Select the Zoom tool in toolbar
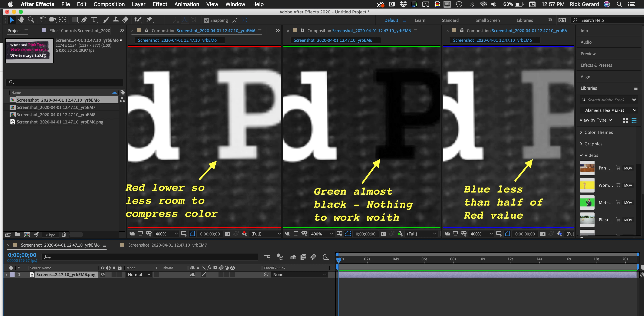The width and height of the screenshot is (644, 316). 31,20
